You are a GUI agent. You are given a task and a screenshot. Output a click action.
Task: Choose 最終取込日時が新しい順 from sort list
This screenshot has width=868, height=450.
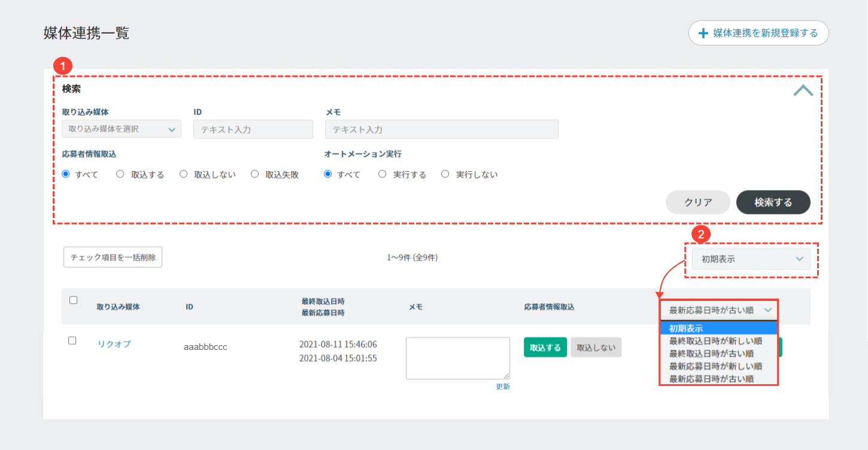pyautogui.click(x=715, y=341)
